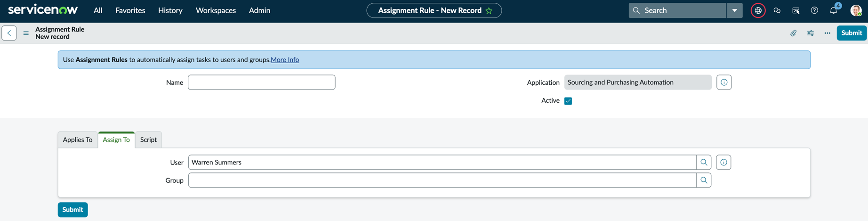Click the Group input field
Screen dimensions: 868x221
442,180
